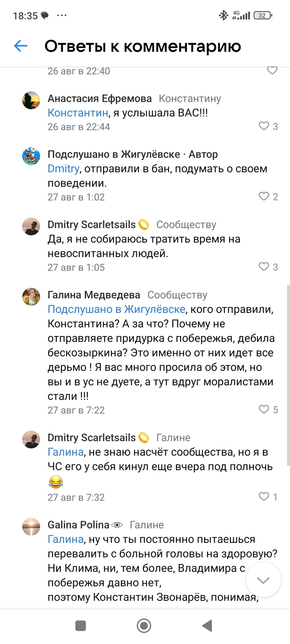This screenshot has width=290, height=644.
Task: Tap the back arrow in header
Action: tap(21, 46)
